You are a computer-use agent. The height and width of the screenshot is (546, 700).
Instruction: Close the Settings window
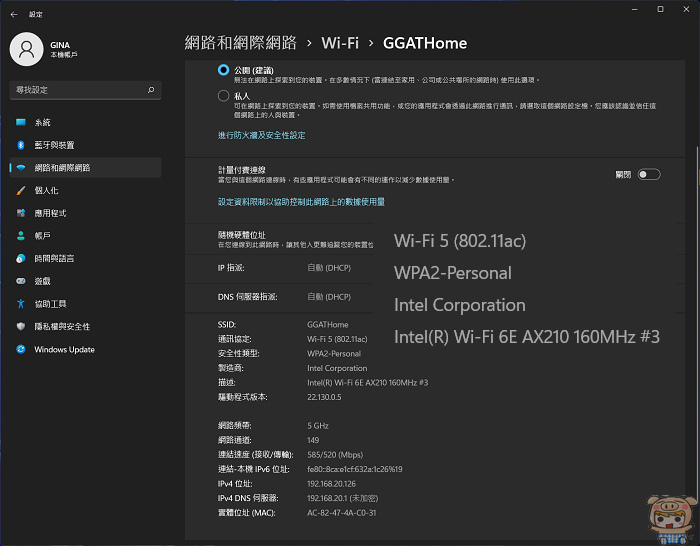click(686, 9)
